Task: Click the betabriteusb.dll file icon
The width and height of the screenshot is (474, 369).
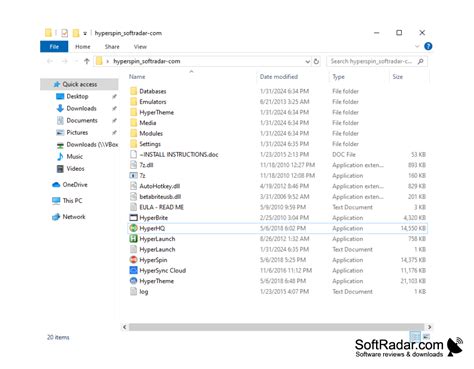Action: 133,196
